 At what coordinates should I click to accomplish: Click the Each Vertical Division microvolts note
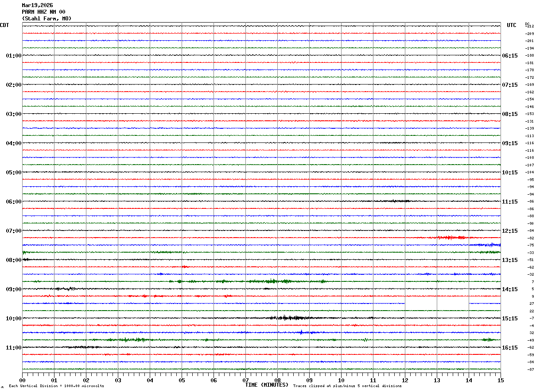56,386
